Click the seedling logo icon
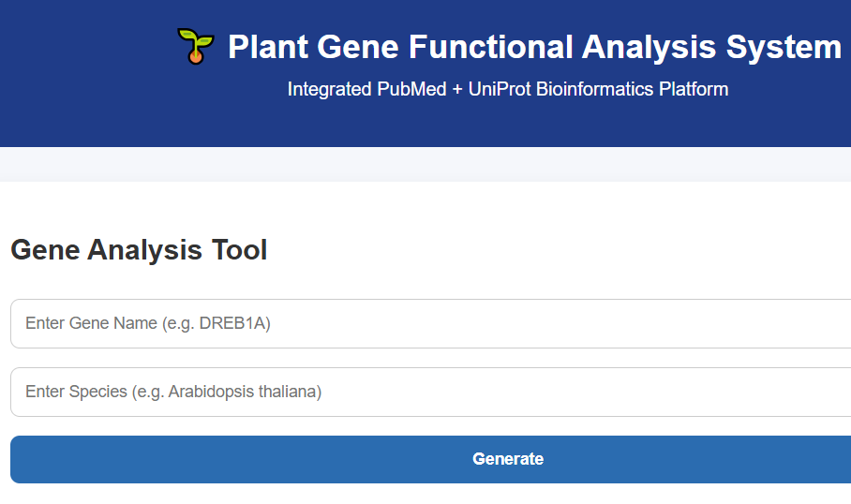Screen dimensions: 851x504 (x=195, y=46)
